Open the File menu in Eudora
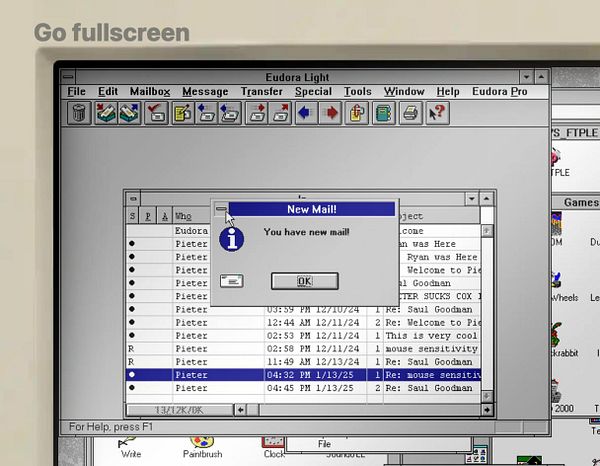This screenshot has height=466, width=600. point(77,91)
